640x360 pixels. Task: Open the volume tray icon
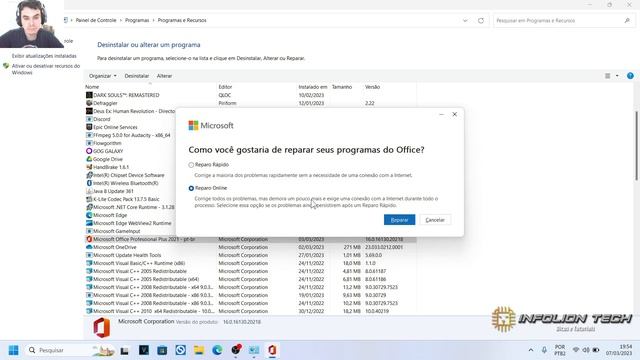(x=586, y=350)
